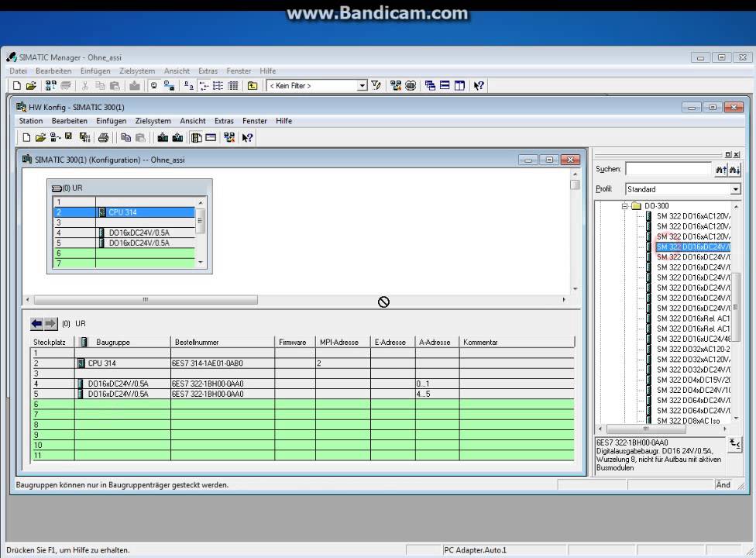Click New station icon in HW Konfig toolbar
756x558 pixels.
(x=26, y=138)
